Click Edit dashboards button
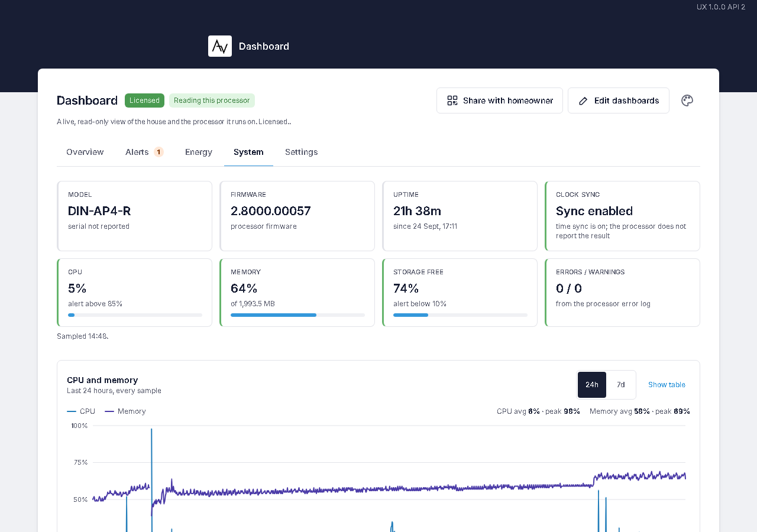 click(x=619, y=100)
